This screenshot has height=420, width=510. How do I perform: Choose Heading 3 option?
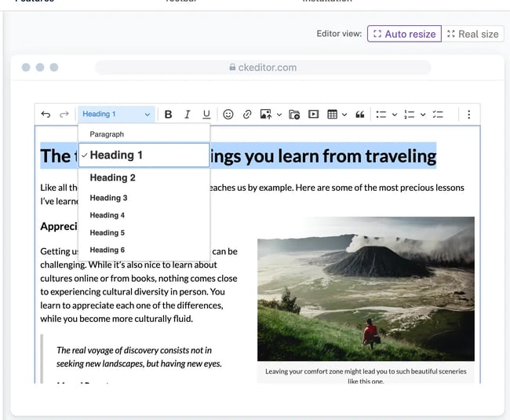click(144, 198)
